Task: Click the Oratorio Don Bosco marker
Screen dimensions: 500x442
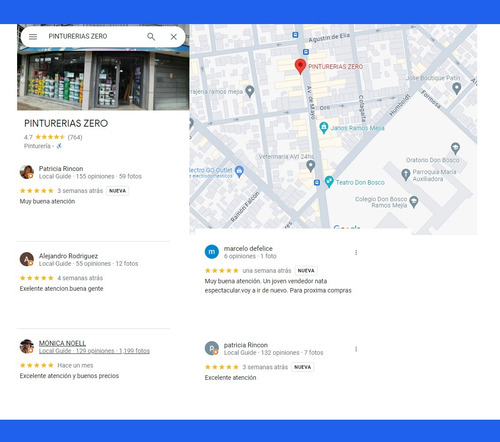Action: 455,148
